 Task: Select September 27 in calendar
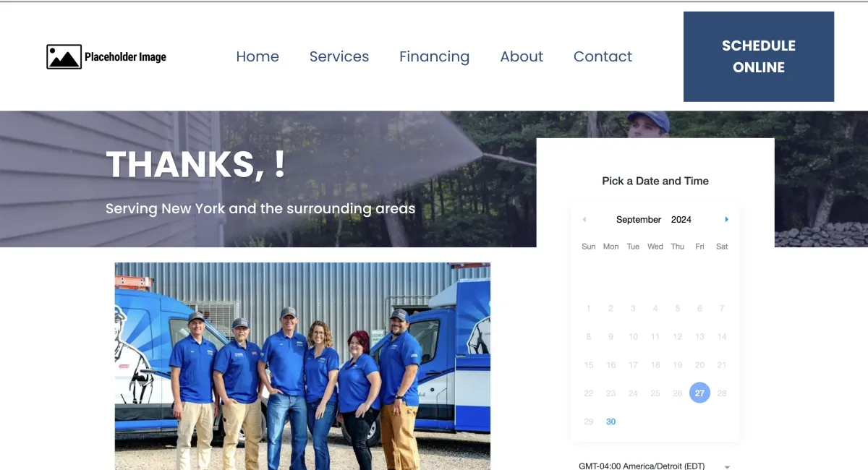(x=699, y=393)
